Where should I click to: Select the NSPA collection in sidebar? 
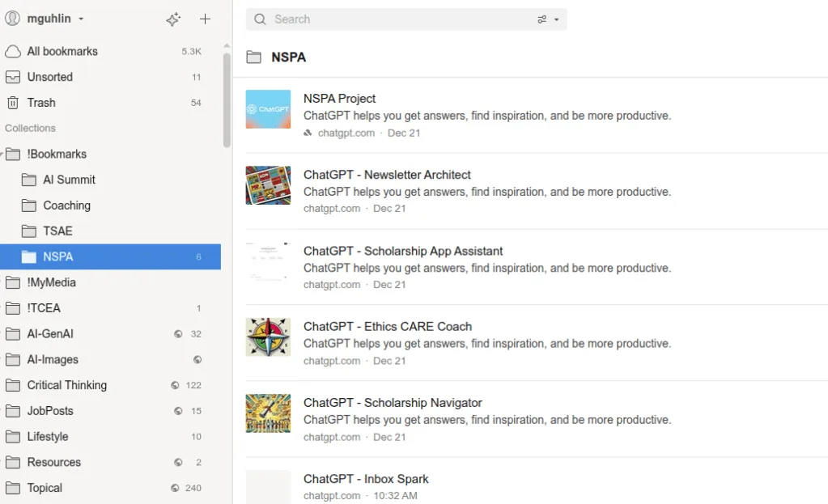[x=110, y=257]
